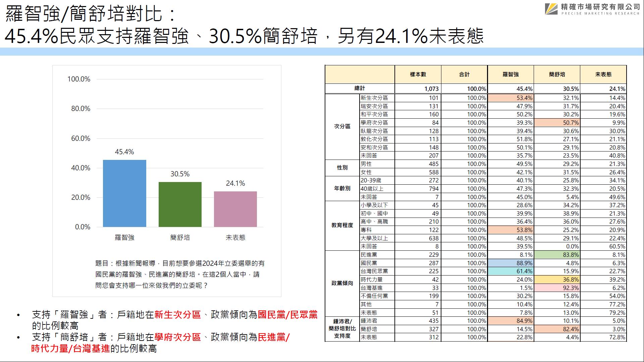The width and height of the screenshot is (644, 362).
Task: Click the cyan highlighted 61.4% cell
Action: (511, 271)
